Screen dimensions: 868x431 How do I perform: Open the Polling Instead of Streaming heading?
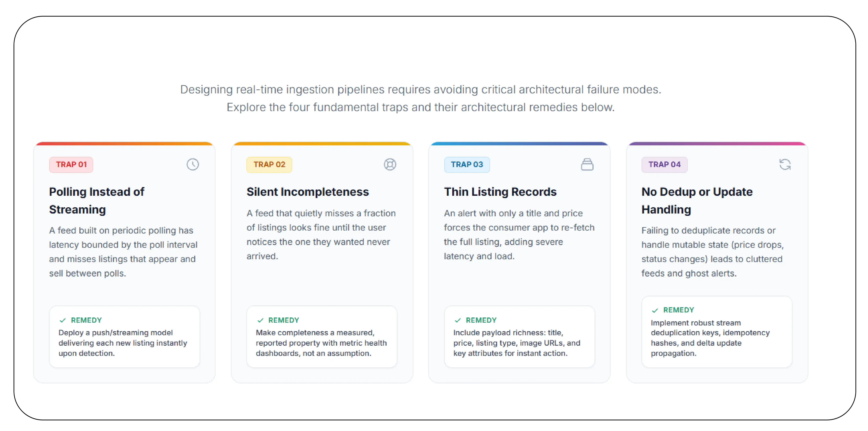(x=97, y=200)
